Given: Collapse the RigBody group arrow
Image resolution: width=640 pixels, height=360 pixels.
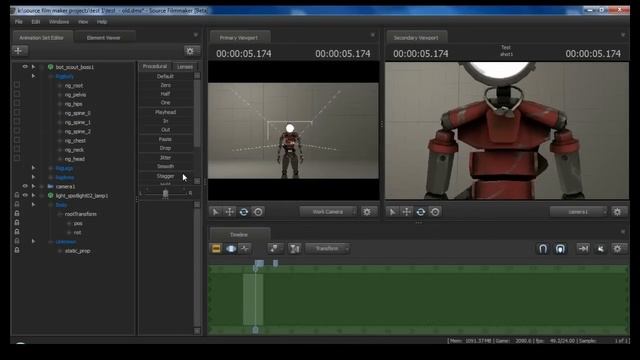Looking at the screenshot, I should pos(33,76).
